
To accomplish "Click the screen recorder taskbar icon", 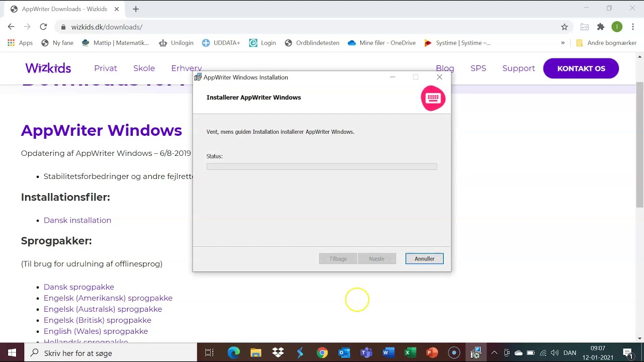I will (x=454, y=353).
